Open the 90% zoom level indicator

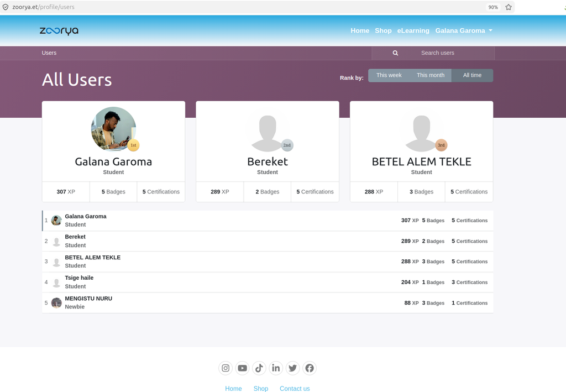point(492,7)
